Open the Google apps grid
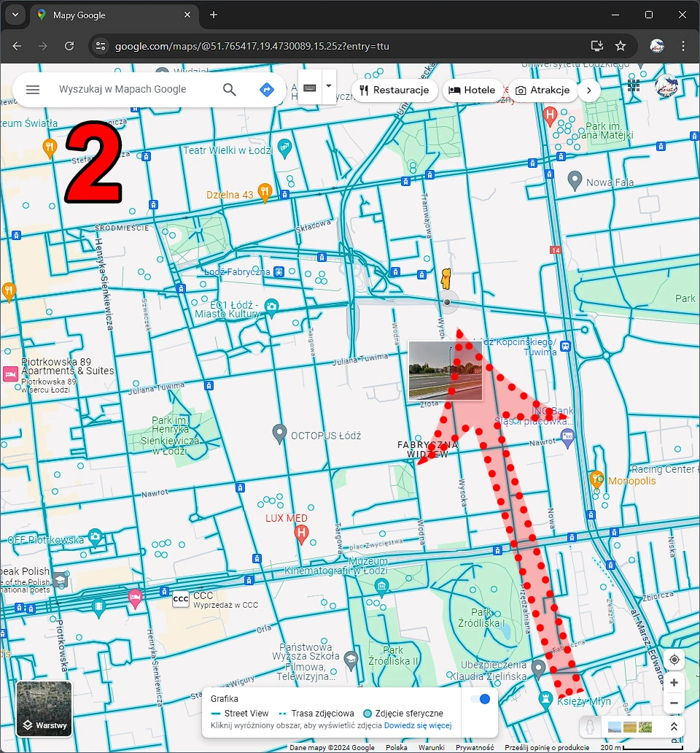Viewport: 700px width, 753px height. 634,85
